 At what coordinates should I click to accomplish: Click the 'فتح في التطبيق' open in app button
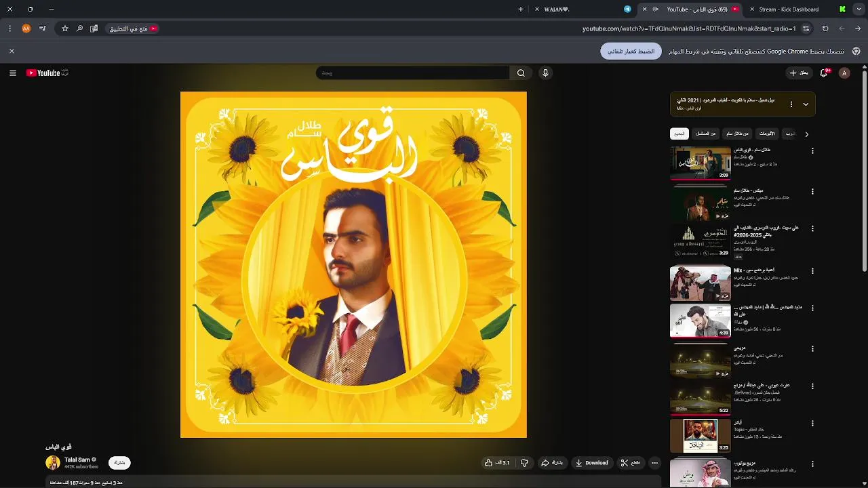click(133, 28)
